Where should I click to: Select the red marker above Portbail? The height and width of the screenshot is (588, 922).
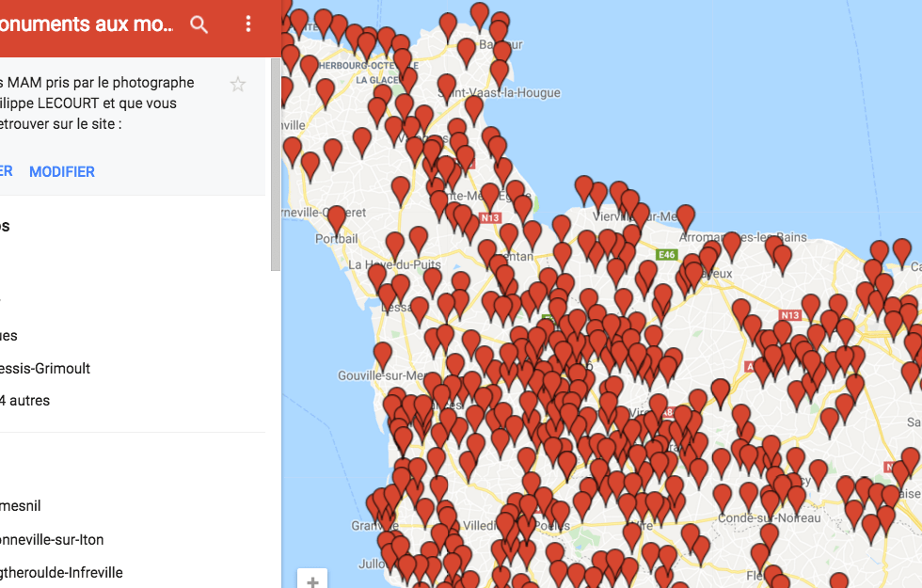pyautogui.click(x=337, y=218)
